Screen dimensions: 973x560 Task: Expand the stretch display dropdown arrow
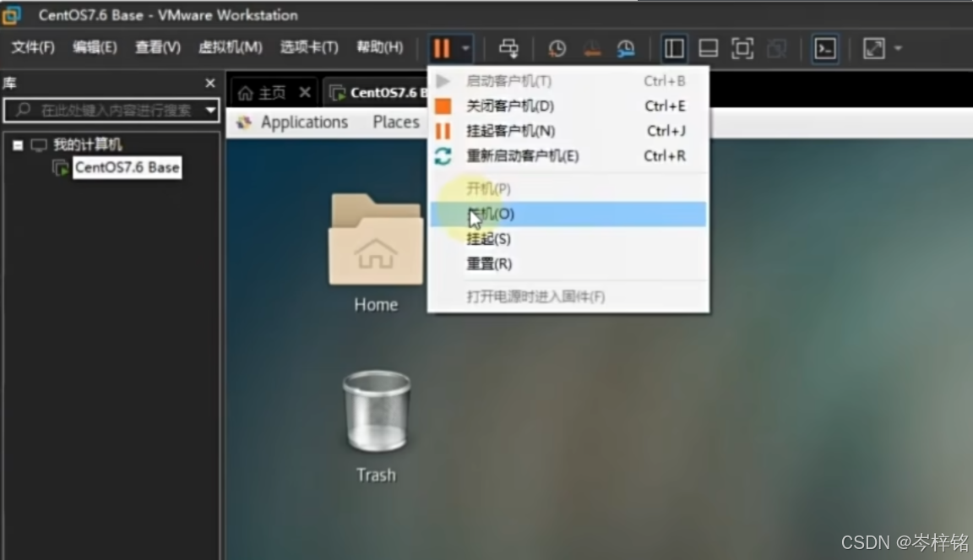tap(898, 48)
